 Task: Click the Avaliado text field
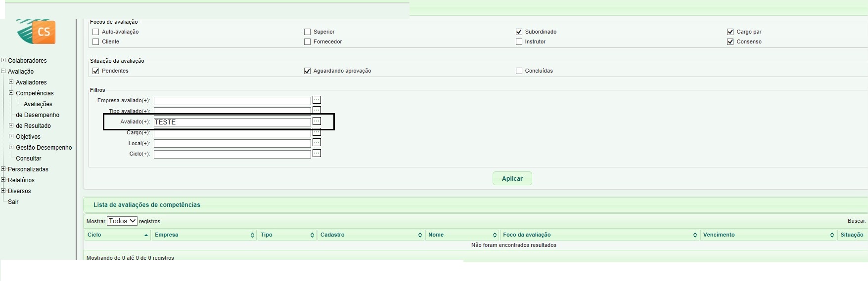tap(232, 122)
